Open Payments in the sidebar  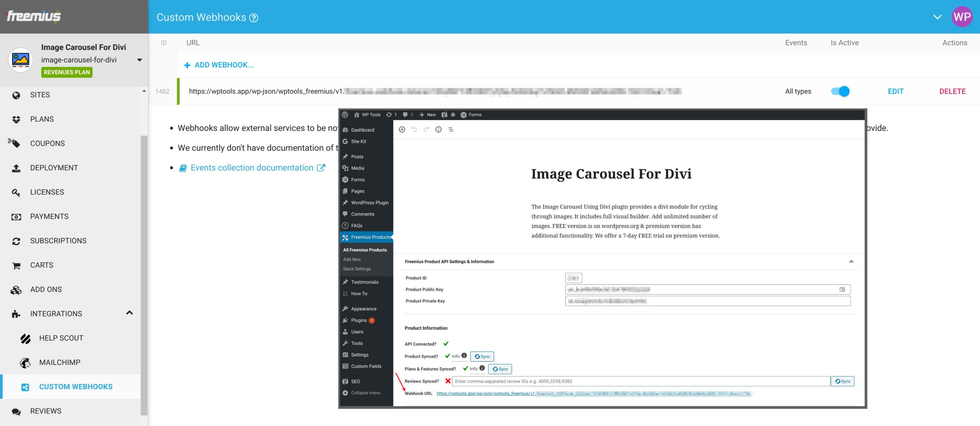point(49,216)
